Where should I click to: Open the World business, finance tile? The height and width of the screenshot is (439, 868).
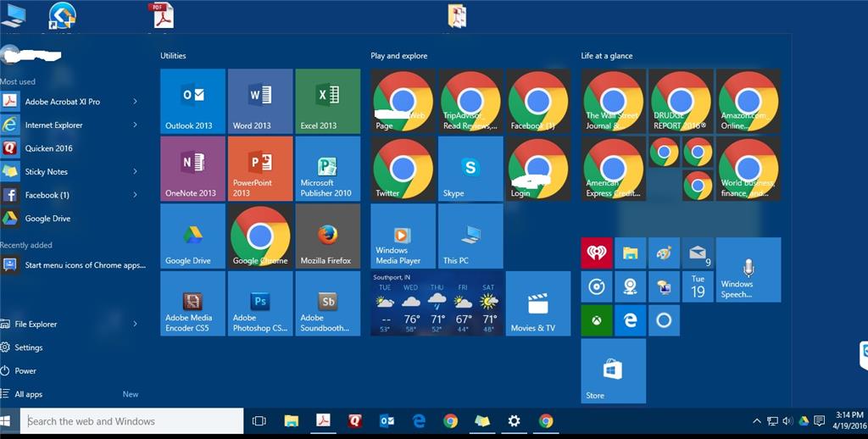tap(748, 169)
